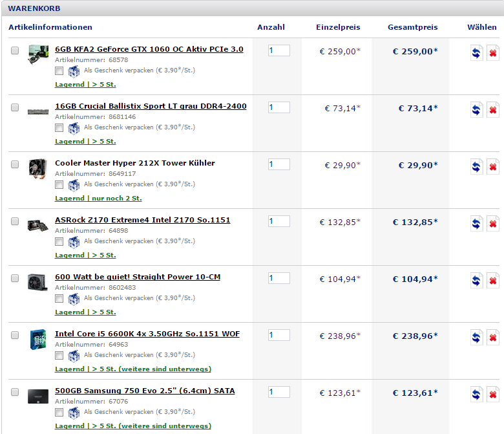The height and width of the screenshot is (434, 504).
Task: Check gift wrap option for Samsung 750 Evo
Action: click(x=59, y=412)
